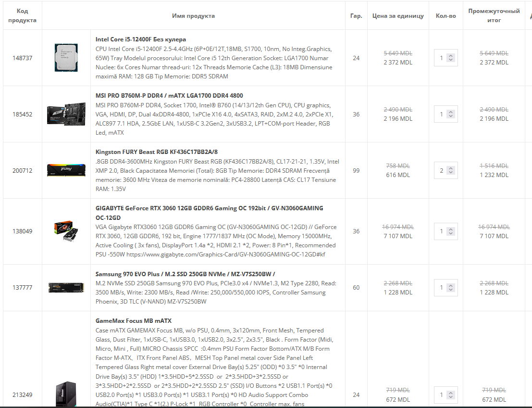Click the 1 228 MDL unit price
The width and height of the screenshot is (532, 408).
point(398,293)
